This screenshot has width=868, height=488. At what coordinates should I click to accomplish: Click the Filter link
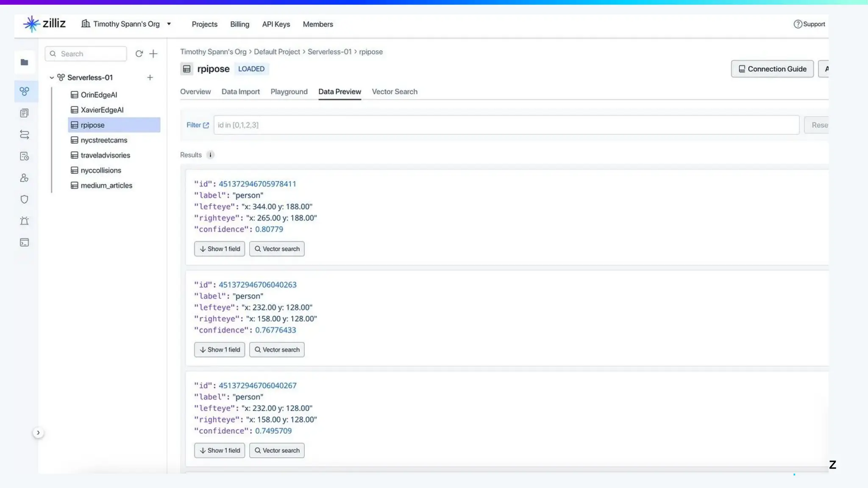pos(198,125)
